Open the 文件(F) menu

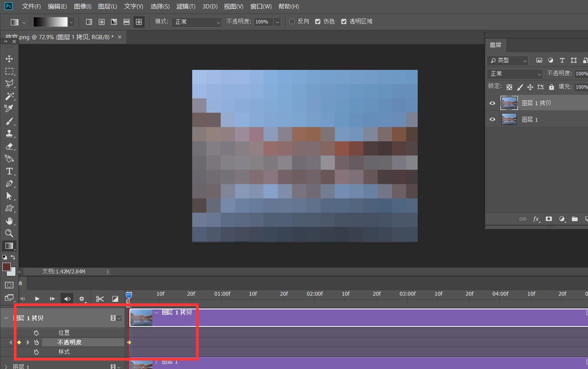click(x=31, y=6)
